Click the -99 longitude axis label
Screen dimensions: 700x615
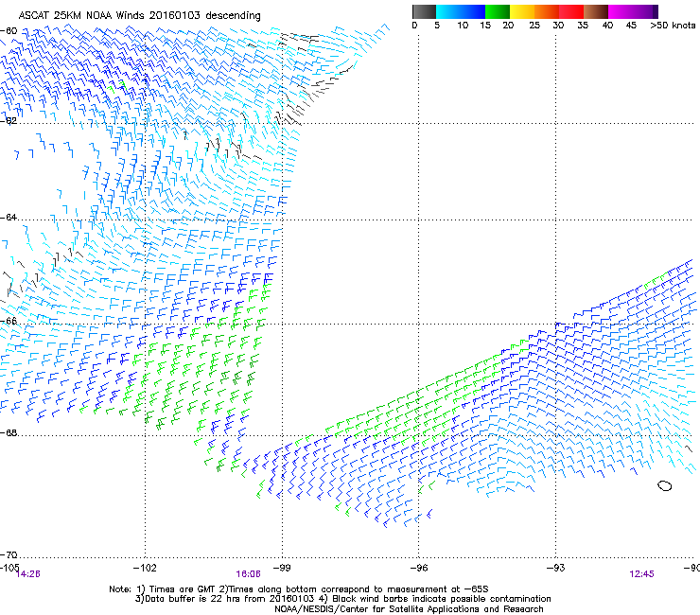282,568
